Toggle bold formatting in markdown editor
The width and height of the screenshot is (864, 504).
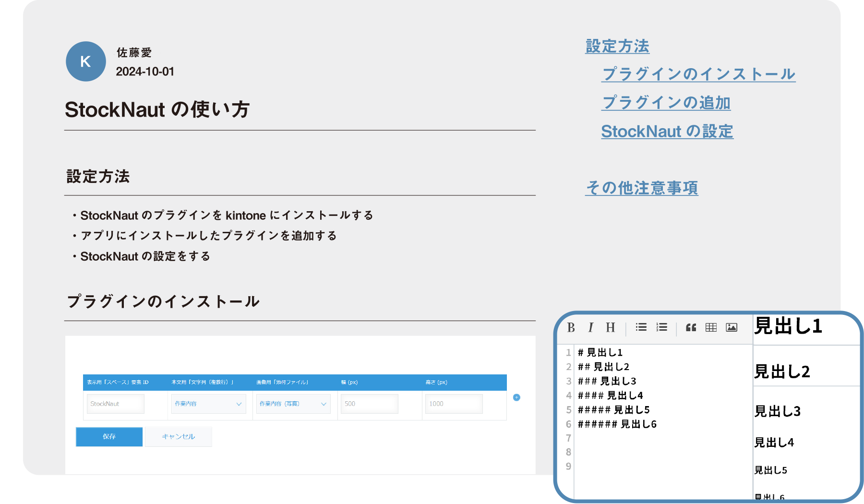571,327
